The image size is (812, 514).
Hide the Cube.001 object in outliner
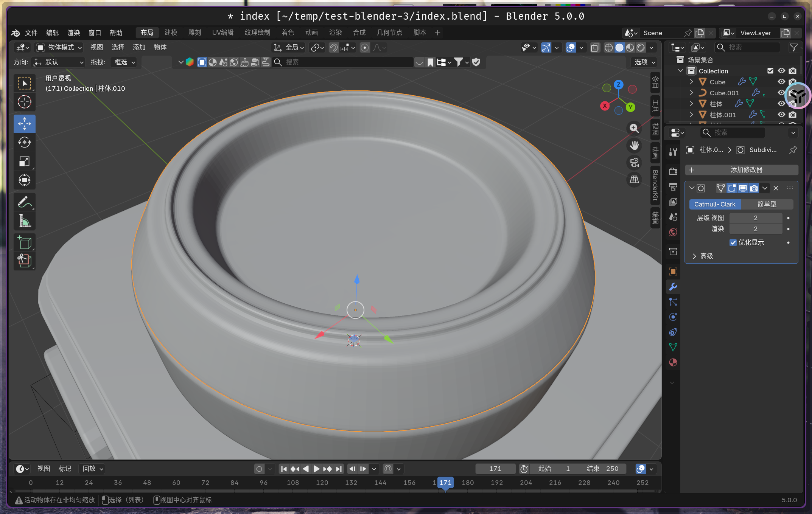[x=781, y=93]
